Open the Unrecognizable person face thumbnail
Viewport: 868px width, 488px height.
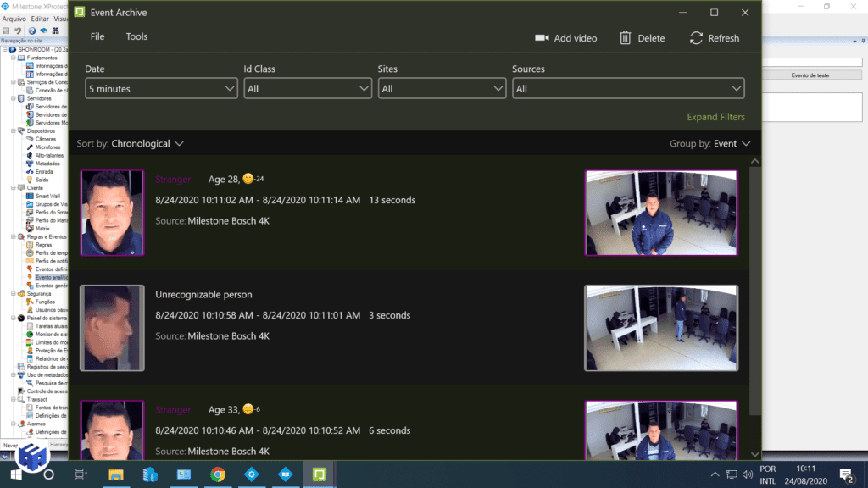coord(112,328)
